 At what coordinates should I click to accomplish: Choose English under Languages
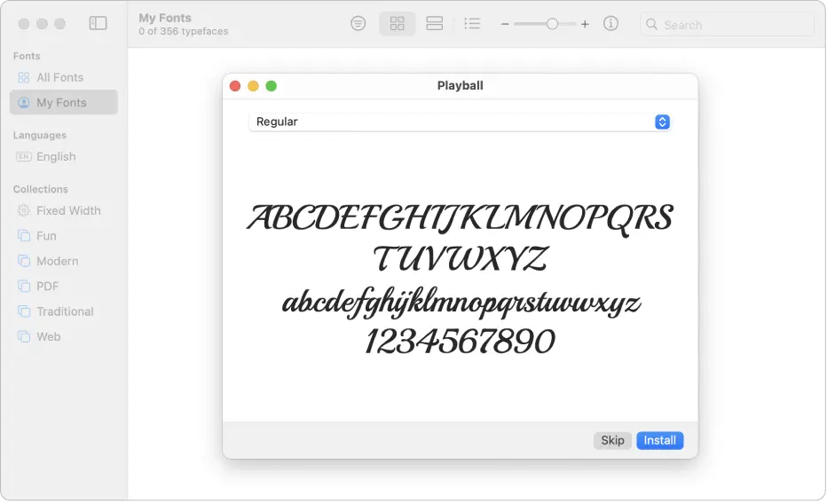click(x=56, y=156)
